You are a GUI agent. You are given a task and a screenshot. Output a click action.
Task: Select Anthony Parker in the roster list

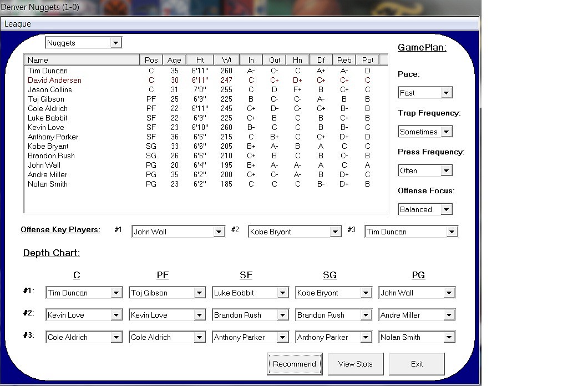pyautogui.click(x=206, y=137)
